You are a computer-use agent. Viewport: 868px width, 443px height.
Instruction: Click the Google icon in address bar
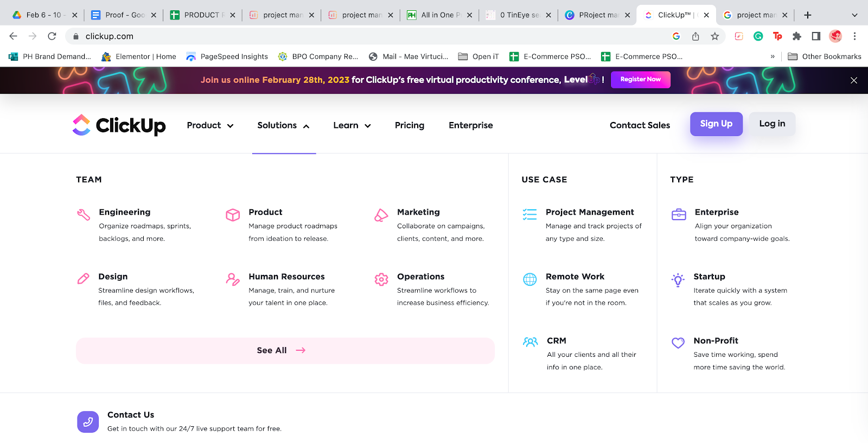tap(676, 36)
